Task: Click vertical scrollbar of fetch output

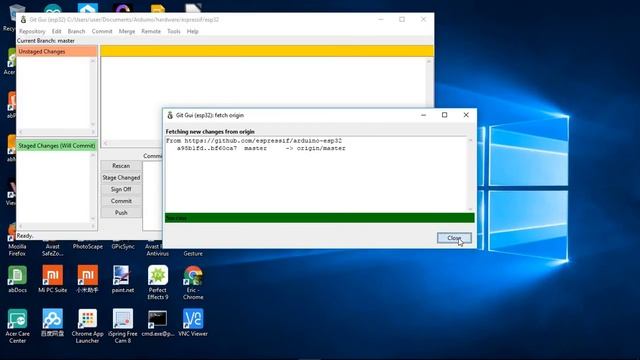Action: (471, 174)
